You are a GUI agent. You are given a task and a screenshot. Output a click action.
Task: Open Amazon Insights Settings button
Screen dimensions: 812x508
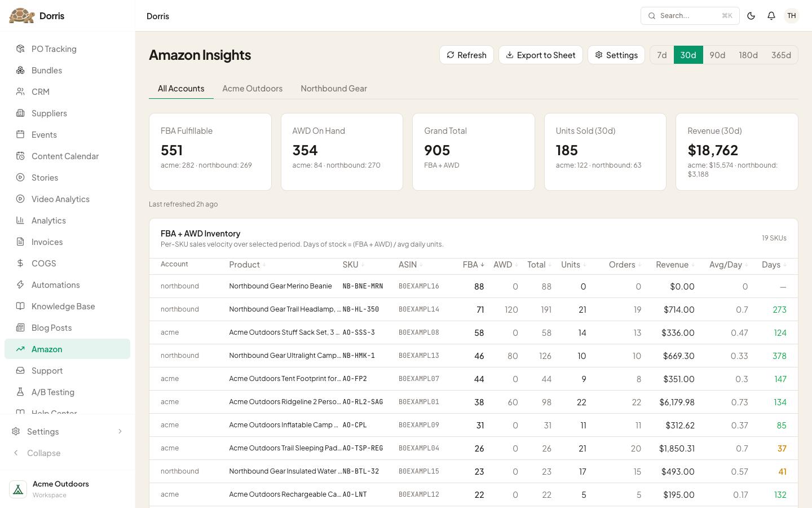tap(616, 55)
